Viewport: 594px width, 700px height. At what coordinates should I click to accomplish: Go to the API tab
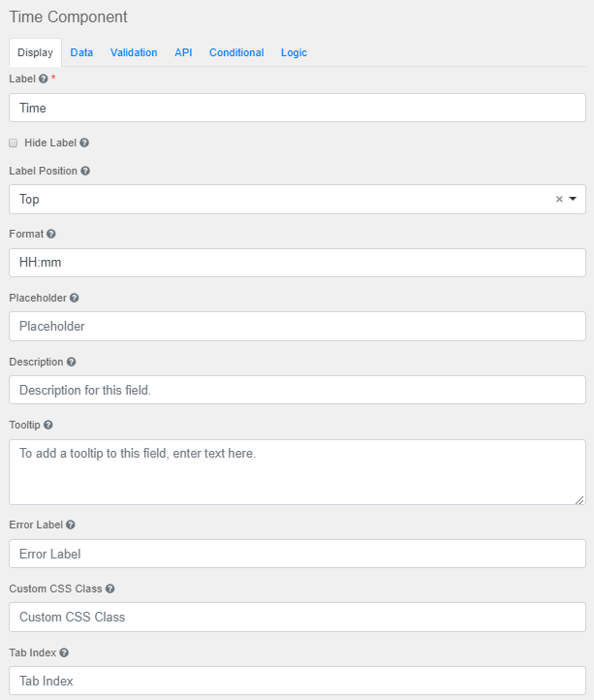coord(183,52)
